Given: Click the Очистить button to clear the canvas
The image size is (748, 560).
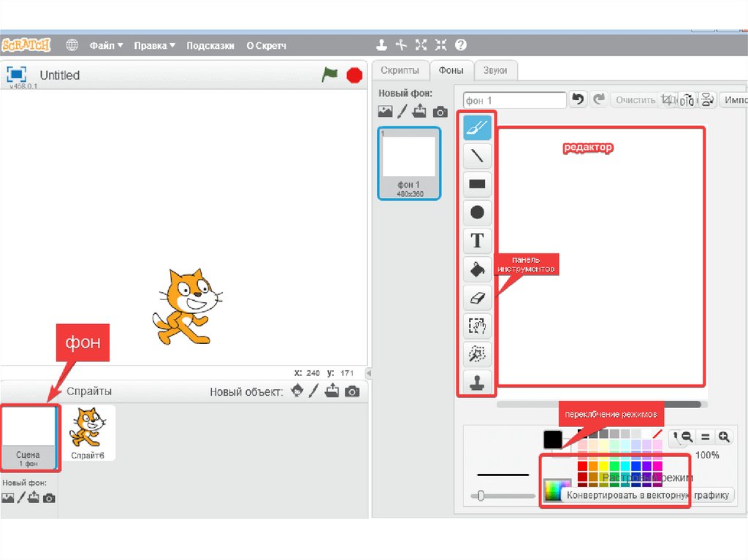Looking at the screenshot, I should click(x=633, y=99).
